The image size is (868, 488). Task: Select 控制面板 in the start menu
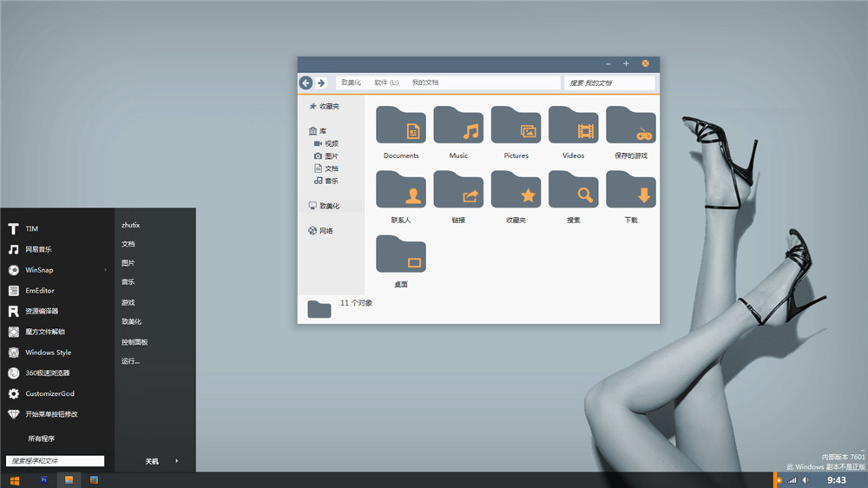pyautogui.click(x=135, y=342)
